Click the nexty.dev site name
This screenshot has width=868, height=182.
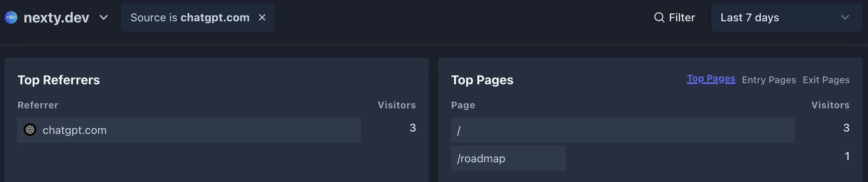tap(56, 17)
